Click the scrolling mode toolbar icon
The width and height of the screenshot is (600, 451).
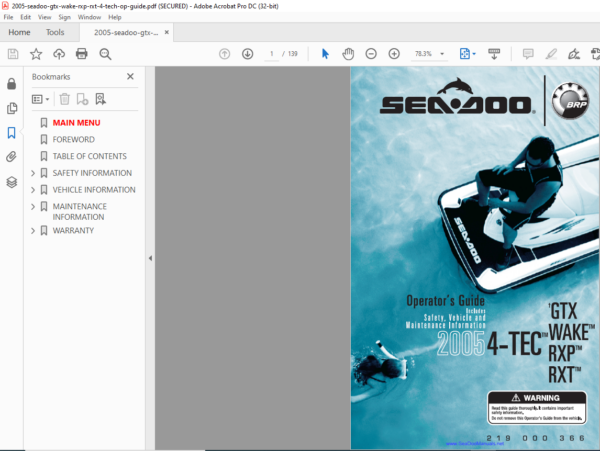point(494,54)
